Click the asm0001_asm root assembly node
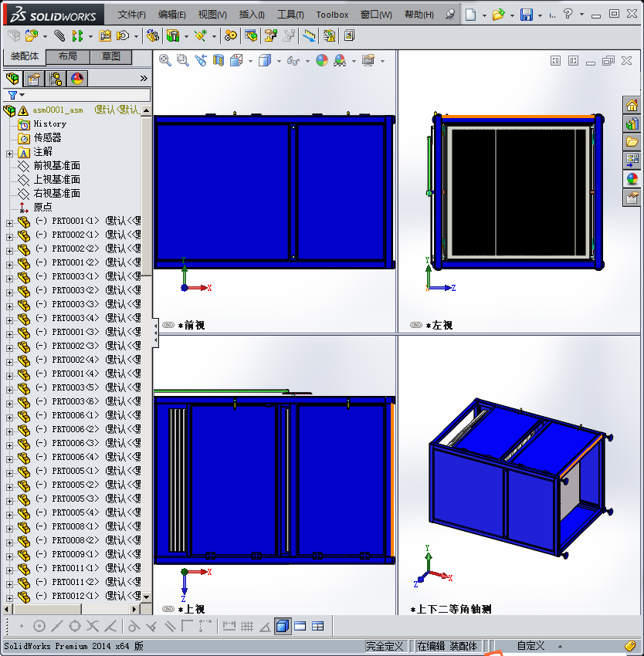The image size is (644, 656). (58, 110)
